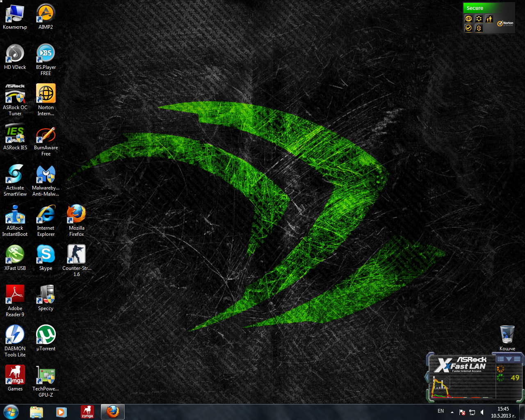This screenshot has height=420, width=525.
Task: Click the value 49 in XFast LAN gadget
Action: point(515,378)
